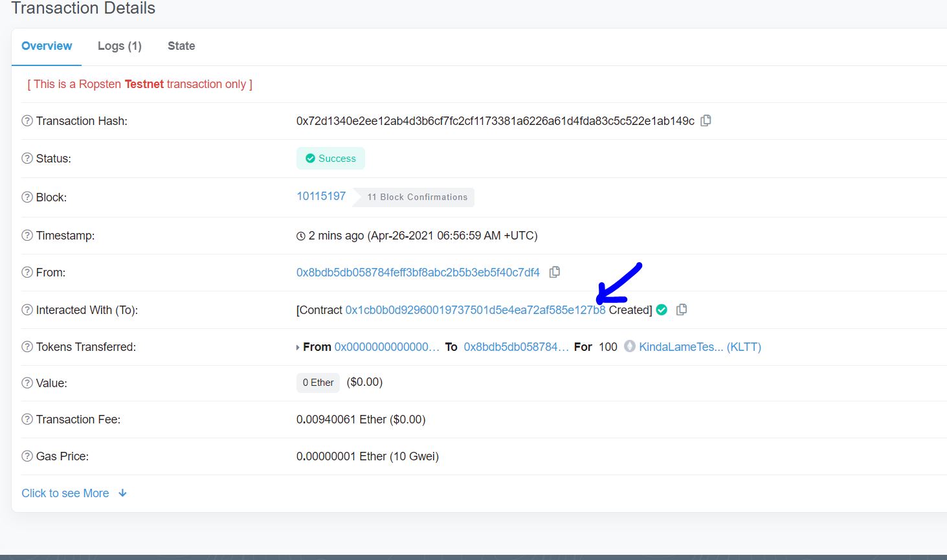Click the Timestamp help question icon
The height and width of the screenshot is (560, 947).
coord(27,236)
